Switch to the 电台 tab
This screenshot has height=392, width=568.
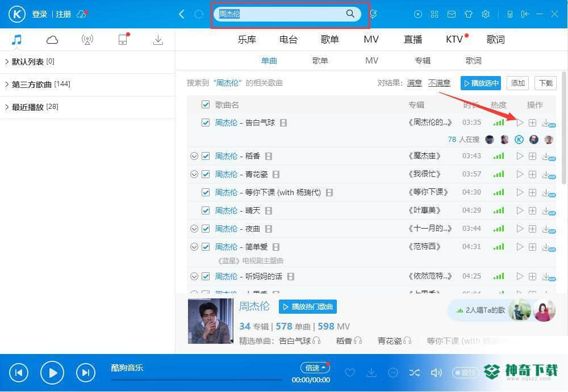[x=289, y=40]
